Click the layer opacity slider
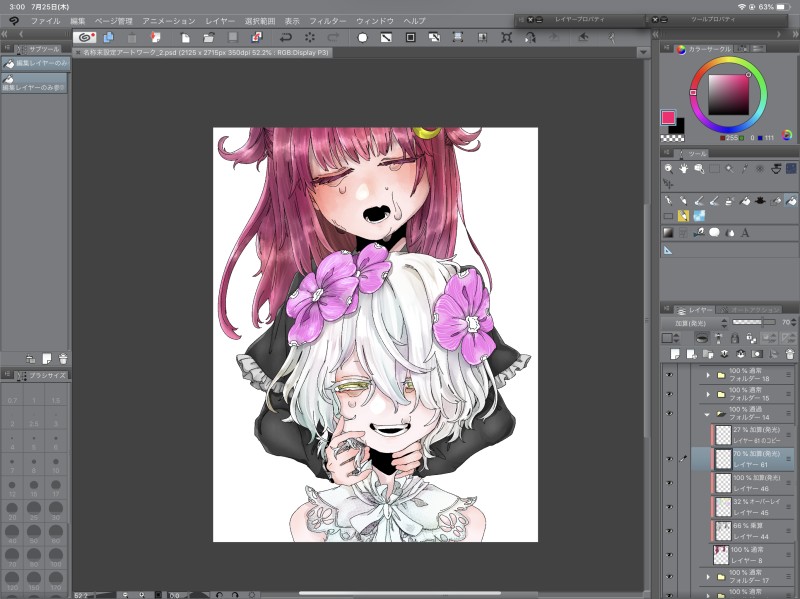 tap(754, 322)
